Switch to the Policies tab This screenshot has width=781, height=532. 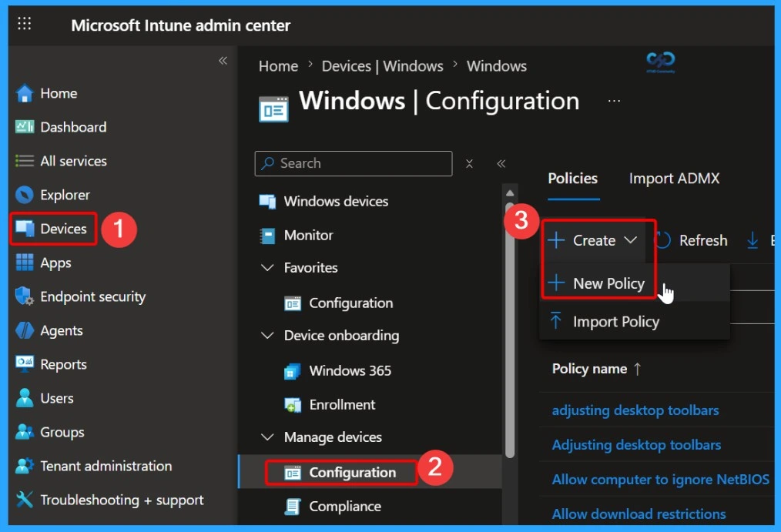click(x=572, y=178)
